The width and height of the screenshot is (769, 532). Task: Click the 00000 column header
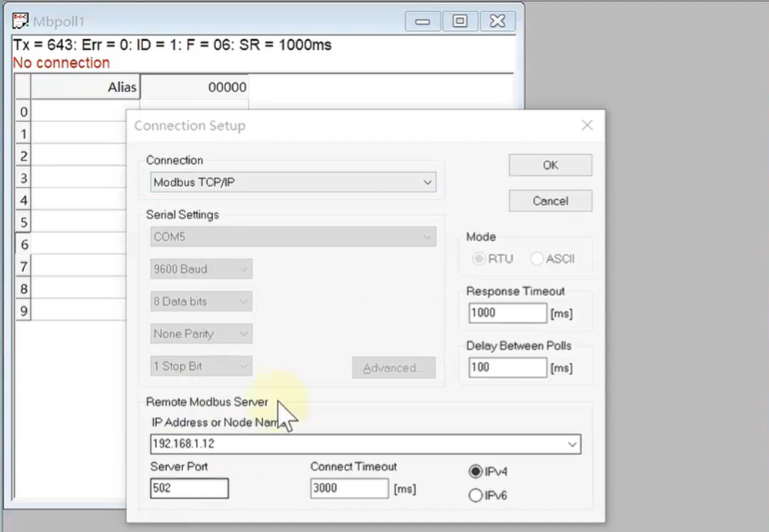(x=195, y=88)
